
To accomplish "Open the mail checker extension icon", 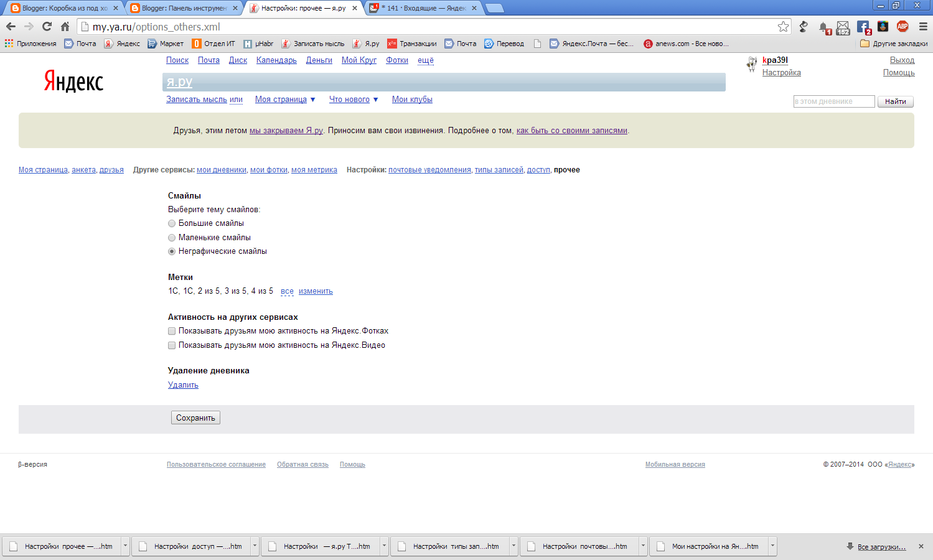I will [x=843, y=27].
